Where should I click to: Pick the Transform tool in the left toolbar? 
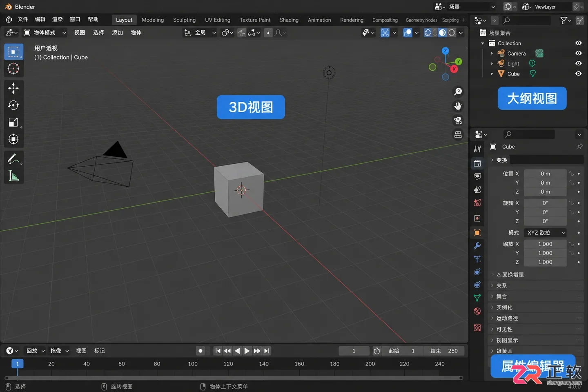click(x=13, y=139)
